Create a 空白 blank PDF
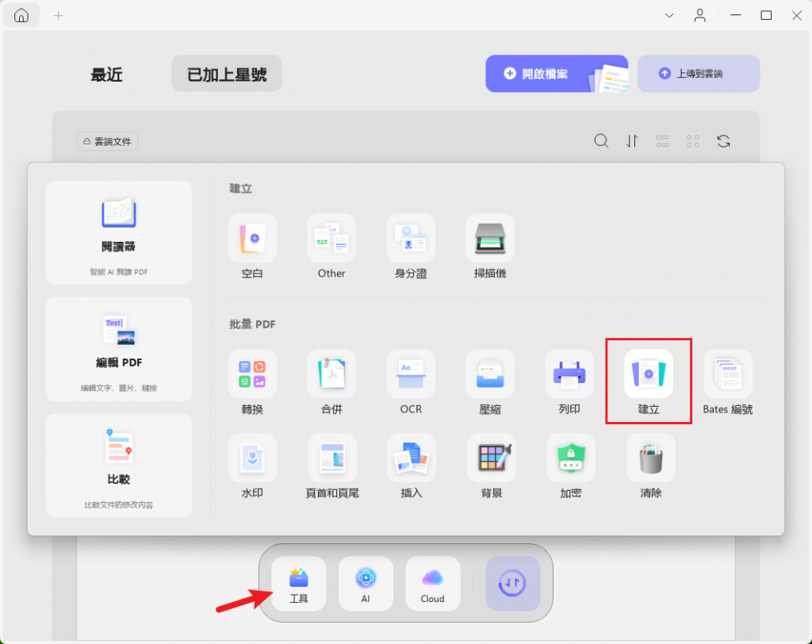 (252, 247)
